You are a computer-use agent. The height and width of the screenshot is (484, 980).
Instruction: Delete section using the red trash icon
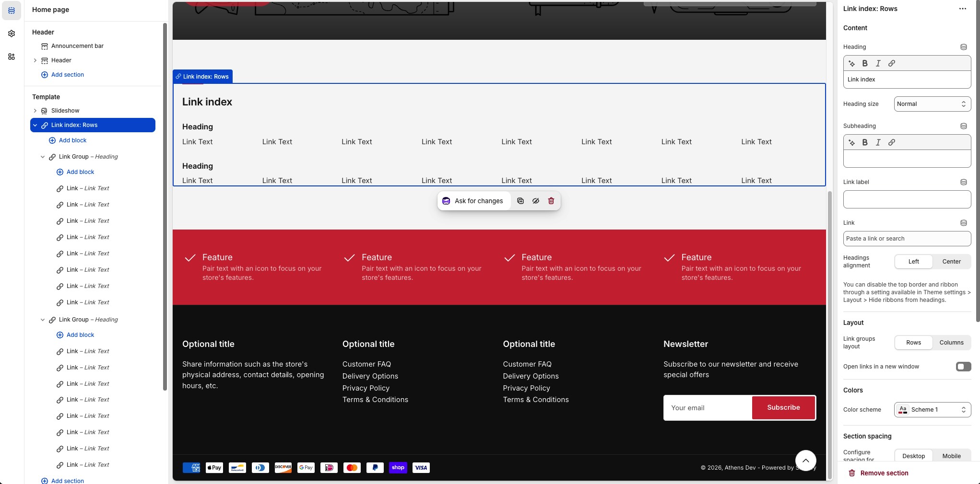tap(551, 201)
